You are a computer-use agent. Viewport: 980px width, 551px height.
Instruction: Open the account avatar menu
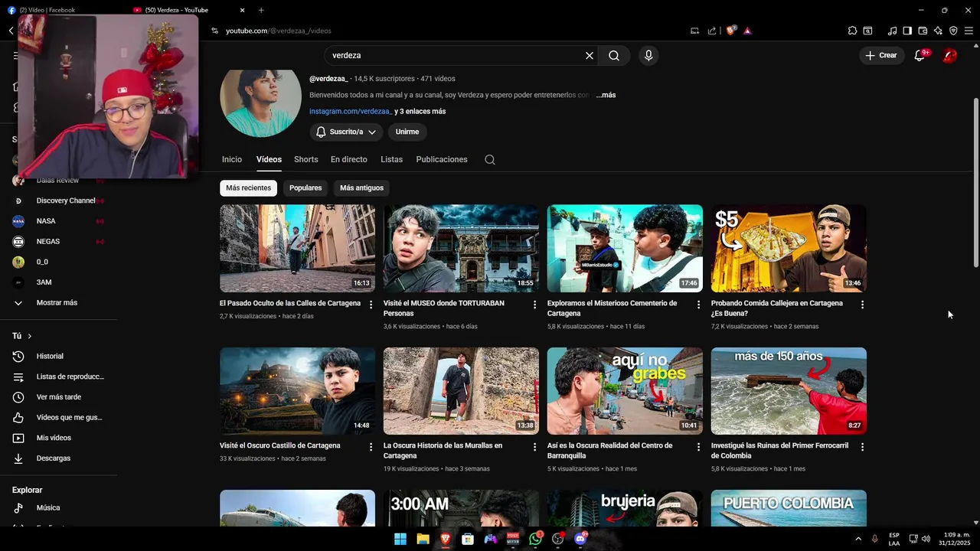coord(949,55)
